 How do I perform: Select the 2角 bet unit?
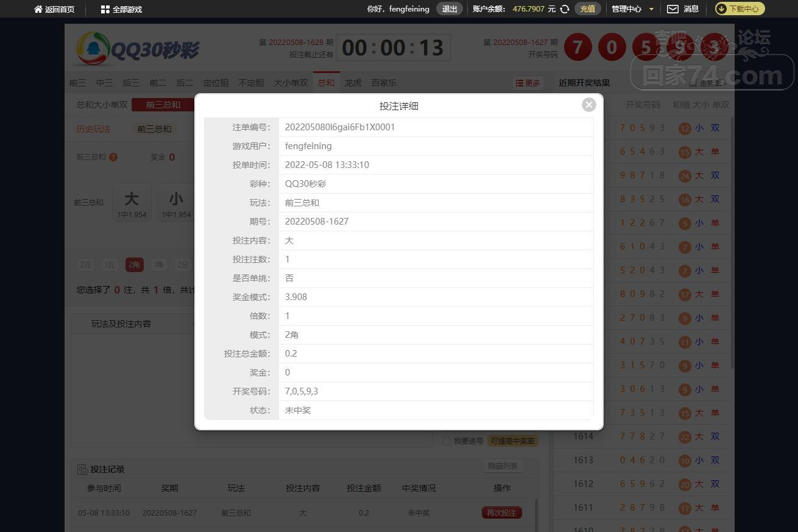click(x=134, y=265)
